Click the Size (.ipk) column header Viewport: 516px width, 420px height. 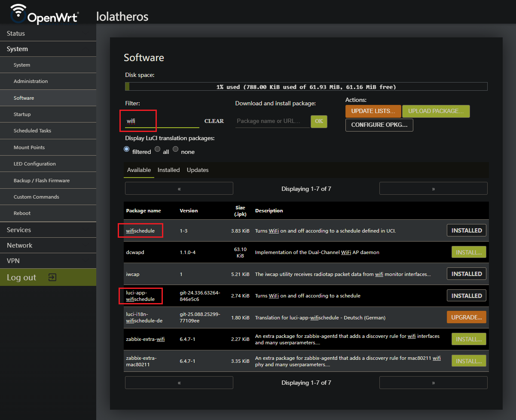240,211
